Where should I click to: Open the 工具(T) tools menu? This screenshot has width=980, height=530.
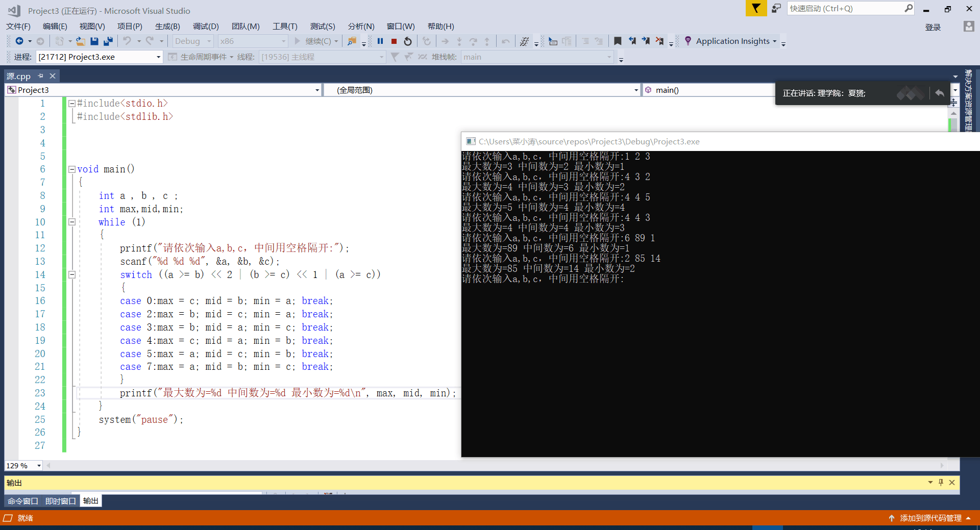click(285, 27)
